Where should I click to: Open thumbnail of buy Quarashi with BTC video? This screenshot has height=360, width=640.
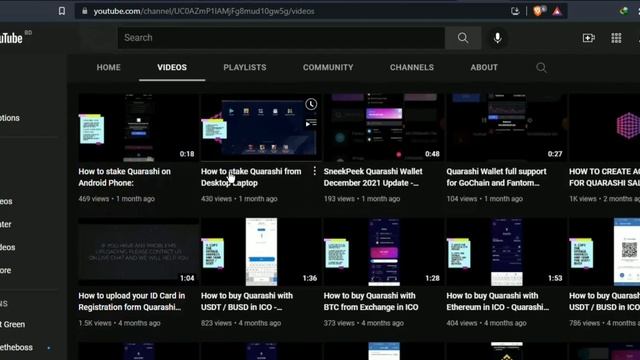[384, 252]
